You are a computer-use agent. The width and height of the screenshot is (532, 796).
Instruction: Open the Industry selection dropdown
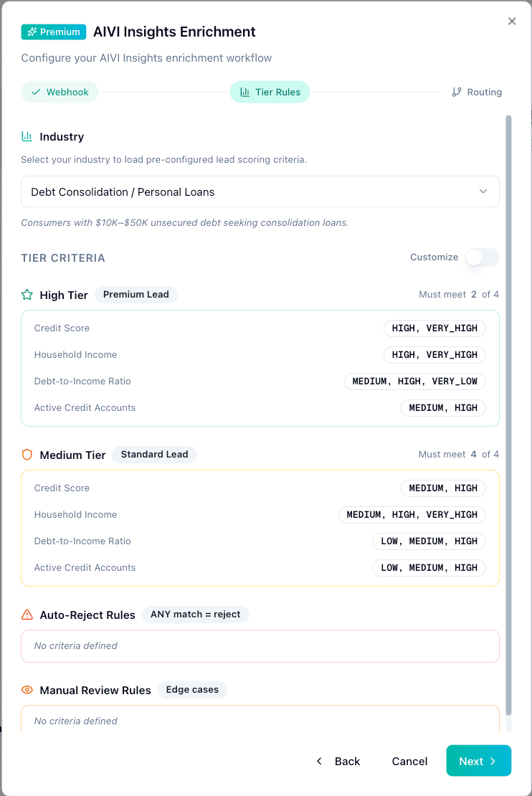click(x=260, y=191)
